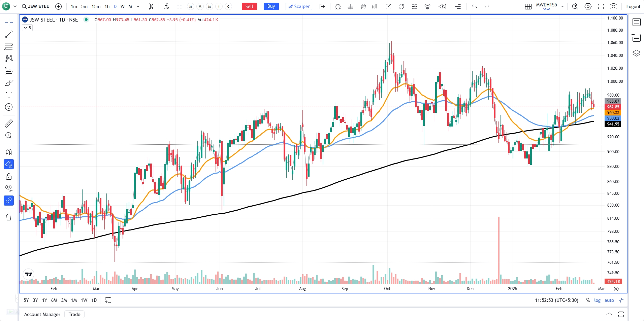Maximize the bottom Account Manager panel
The height and width of the screenshot is (321, 644).
coord(621,314)
